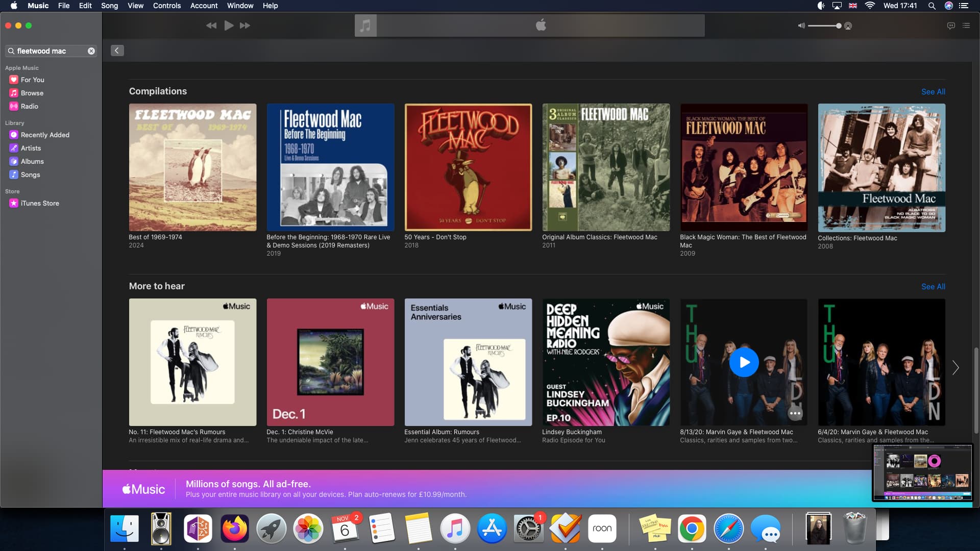Screen dimensions: 980x551
Task: Open System Preferences from the Dock
Action: (x=528, y=529)
